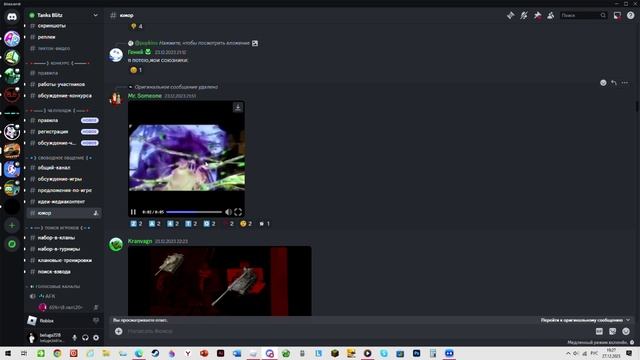
Task: Collapse the конкурс category
Action: (59, 63)
